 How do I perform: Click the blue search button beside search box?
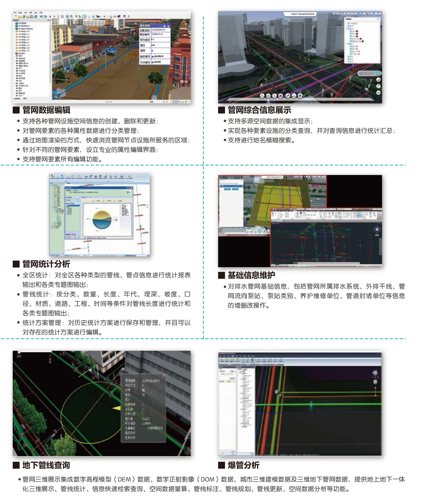pyautogui.click(x=378, y=73)
